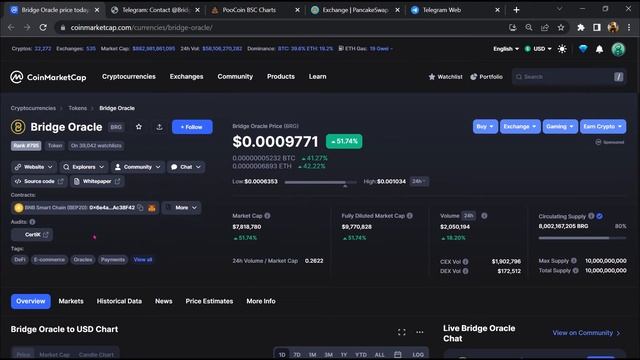The image size is (640, 360).
Task: Show info for Fully Diluted Market Cap
Action: point(409,216)
